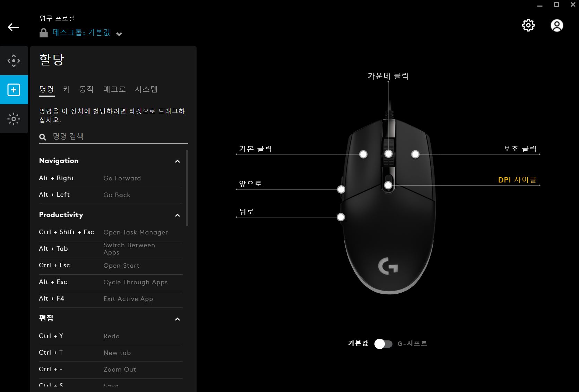
Task: Select the right-click button node on the mouse
Action: [x=415, y=154]
